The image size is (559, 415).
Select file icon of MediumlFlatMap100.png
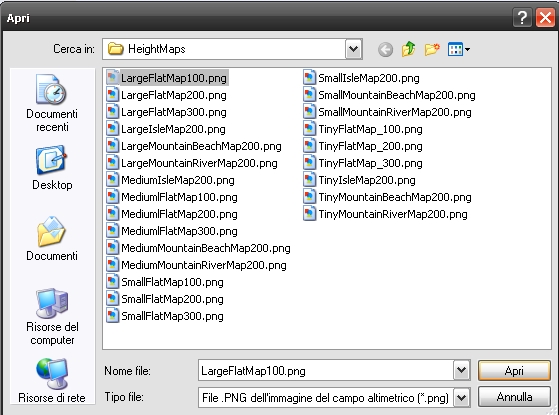(x=112, y=197)
